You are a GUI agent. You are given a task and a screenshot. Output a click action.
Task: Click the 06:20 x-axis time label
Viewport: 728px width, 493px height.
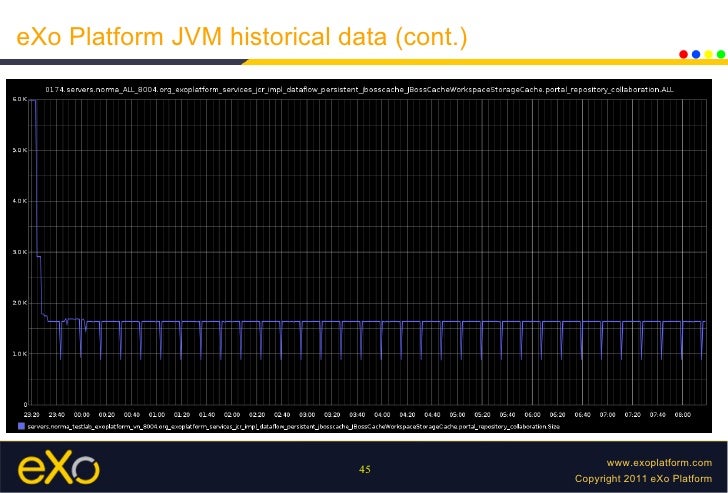(558, 415)
